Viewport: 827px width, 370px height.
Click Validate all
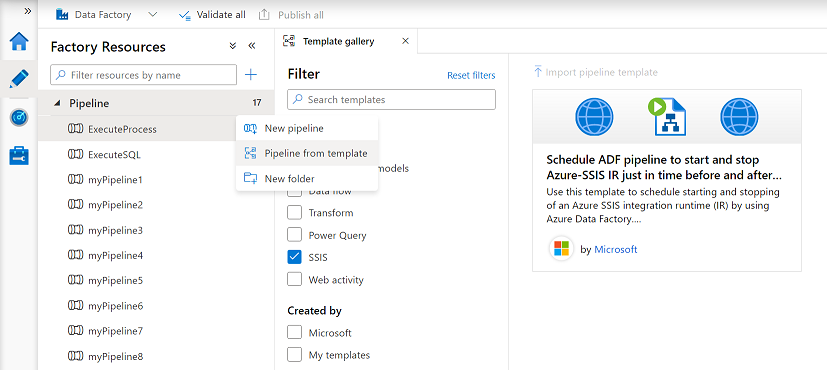212,15
